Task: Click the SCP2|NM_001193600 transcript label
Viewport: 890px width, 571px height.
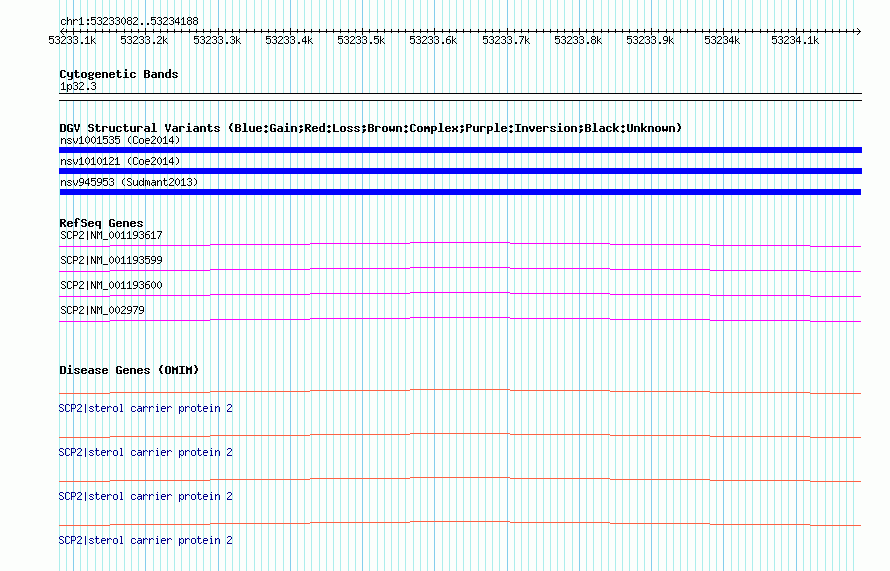Action: (111, 285)
